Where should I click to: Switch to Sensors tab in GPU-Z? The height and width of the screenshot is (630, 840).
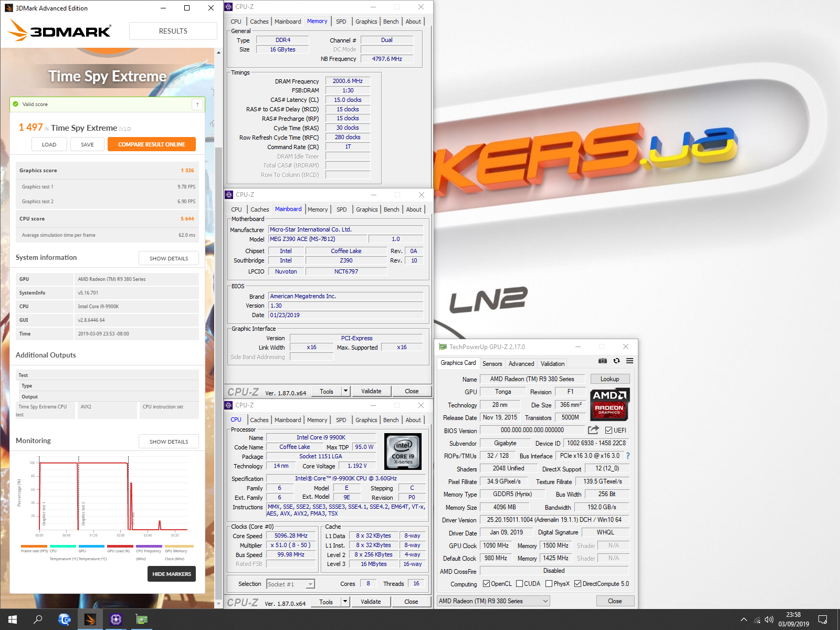(492, 363)
